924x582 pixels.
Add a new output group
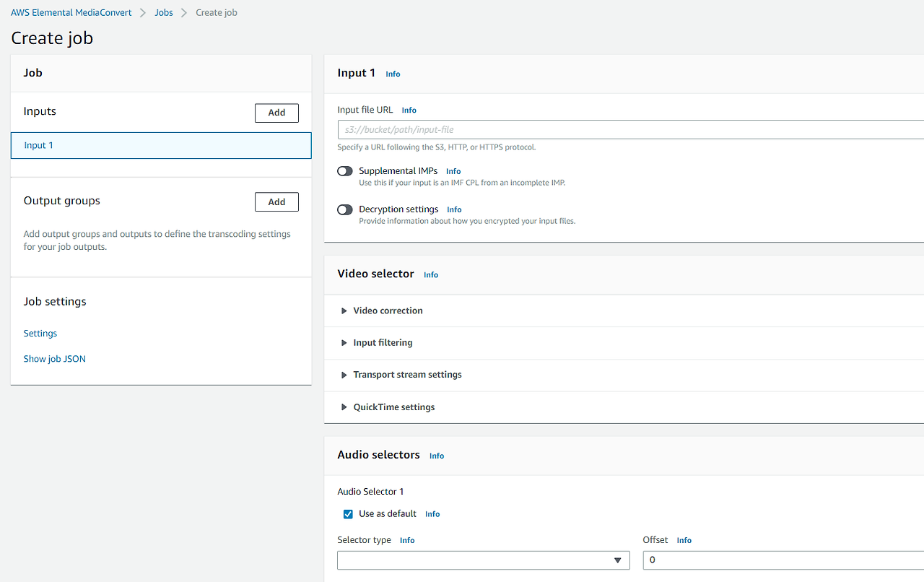click(x=276, y=202)
